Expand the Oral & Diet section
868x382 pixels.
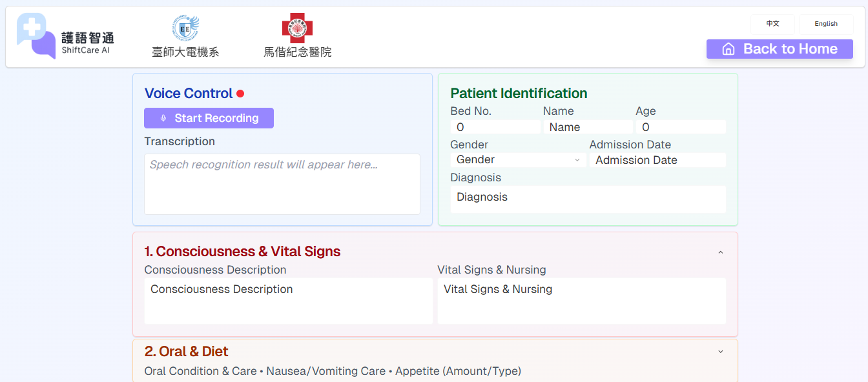[x=721, y=352]
